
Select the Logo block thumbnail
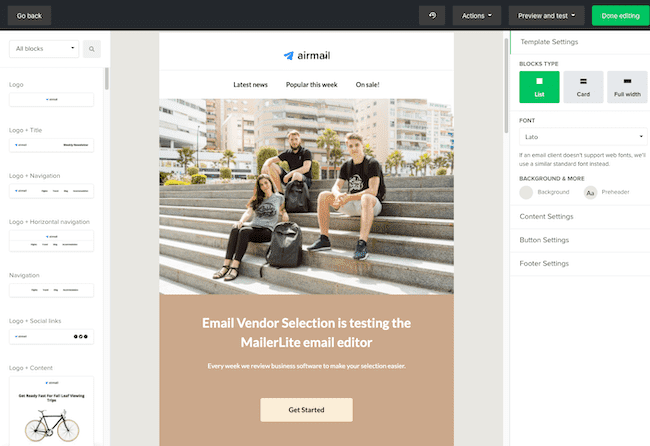[51, 99]
